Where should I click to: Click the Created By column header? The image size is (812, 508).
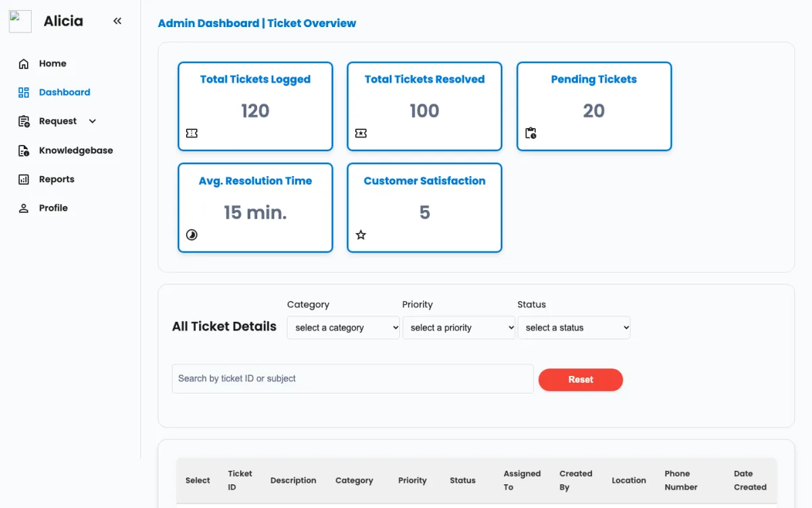576,480
